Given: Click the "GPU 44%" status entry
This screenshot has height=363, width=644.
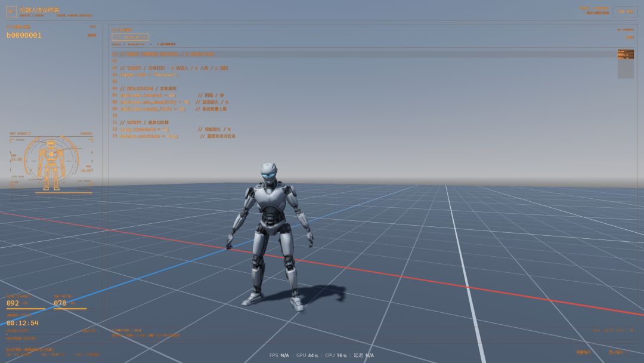Looking at the screenshot, I should 307,355.
